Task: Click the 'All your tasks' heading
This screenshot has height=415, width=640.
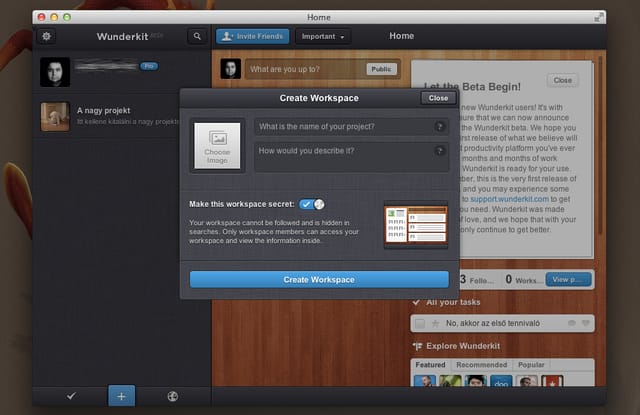Action: (453, 302)
